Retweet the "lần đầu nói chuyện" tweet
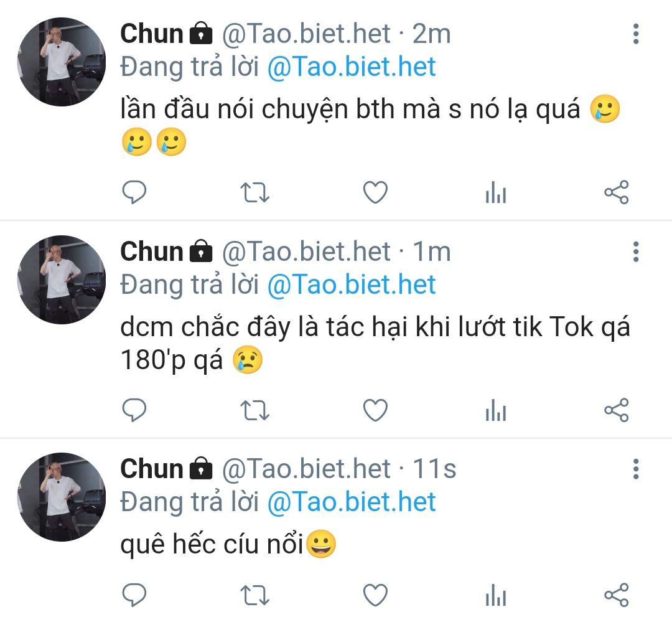Image resolution: width=672 pixels, height=617 pixels. pyautogui.click(x=254, y=193)
